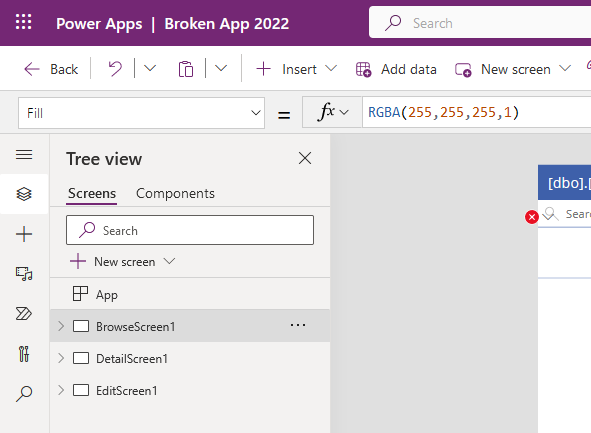Viewport: 591px width, 433px height.
Task: Switch to the Screens tab
Action: [x=92, y=193]
